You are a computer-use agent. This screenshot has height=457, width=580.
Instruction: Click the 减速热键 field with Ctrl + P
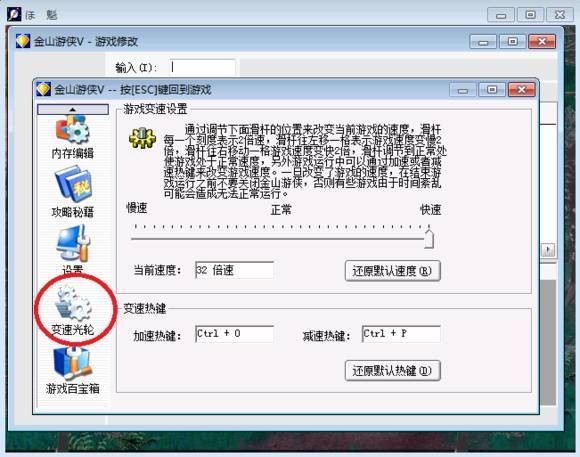[x=401, y=334]
